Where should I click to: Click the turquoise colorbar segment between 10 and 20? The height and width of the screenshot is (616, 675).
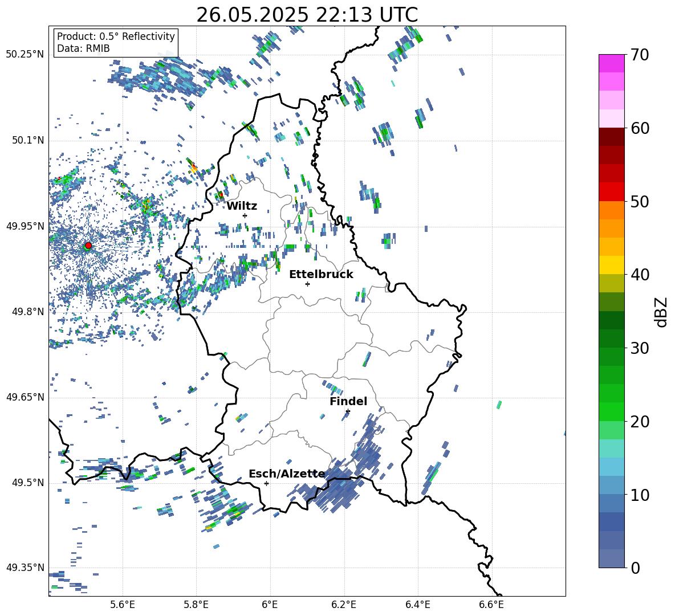(612, 448)
